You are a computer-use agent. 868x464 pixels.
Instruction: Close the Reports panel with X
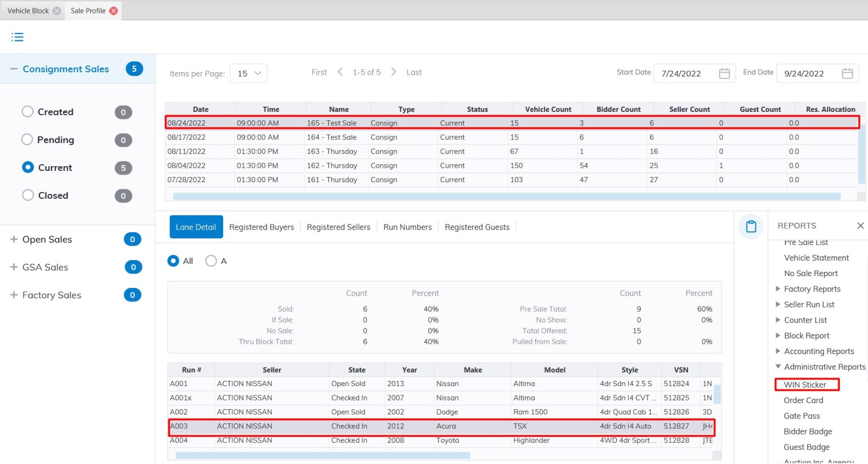point(860,226)
